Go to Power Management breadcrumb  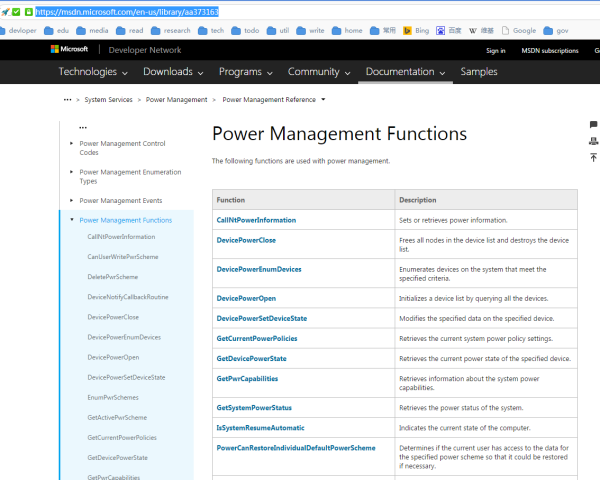coord(176,100)
